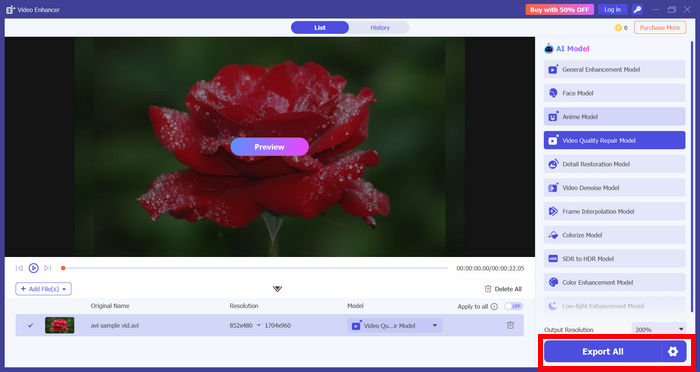Viewport: 700px width, 372px height.
Task: Click Delete All
Action: coord(503,289)
